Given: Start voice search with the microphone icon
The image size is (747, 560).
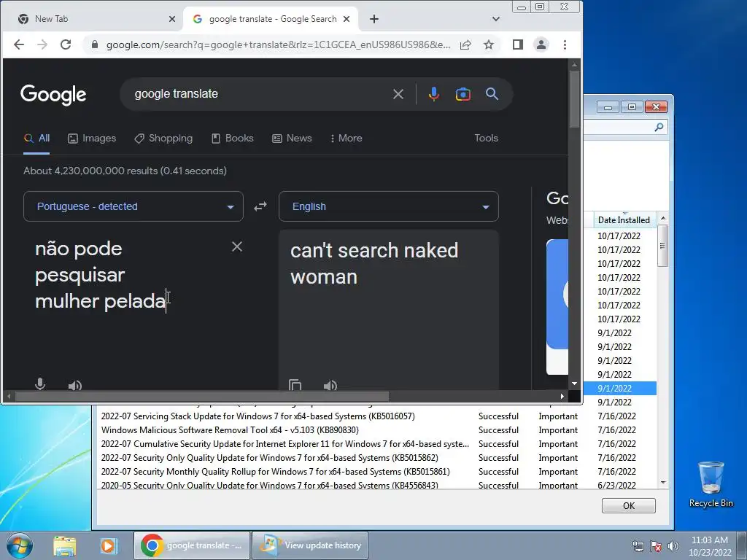Looking at the screenshot, I should [x=433, y=94].
